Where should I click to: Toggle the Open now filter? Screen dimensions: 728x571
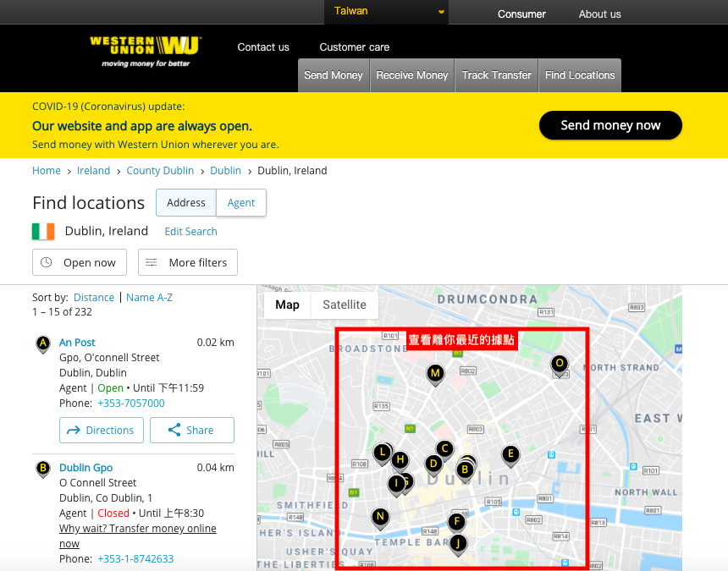point(80,262)
